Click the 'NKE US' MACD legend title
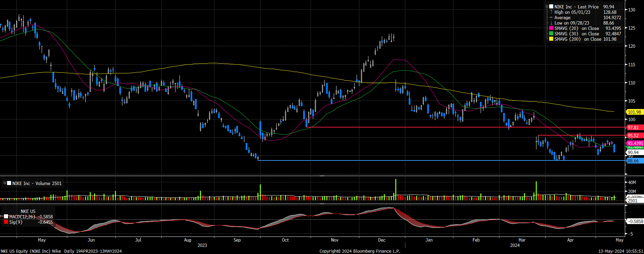This screenshot has height=254, width=644. [x=28, y=212]
